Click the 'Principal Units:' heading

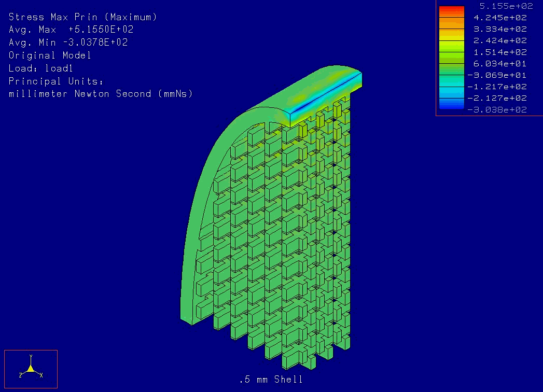click(57, 81)
